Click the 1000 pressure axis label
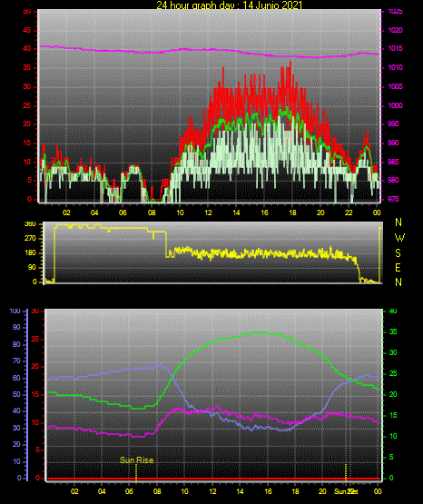423x504 pixels. click(395, 105)
